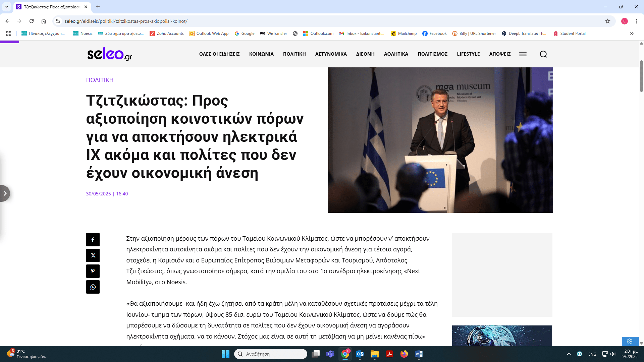Image resolution: width=644 pixels, height=362 pixels.
Task: Go to the ΑΘΛΗΤΙΚΑ section
Action: (396, 54)
